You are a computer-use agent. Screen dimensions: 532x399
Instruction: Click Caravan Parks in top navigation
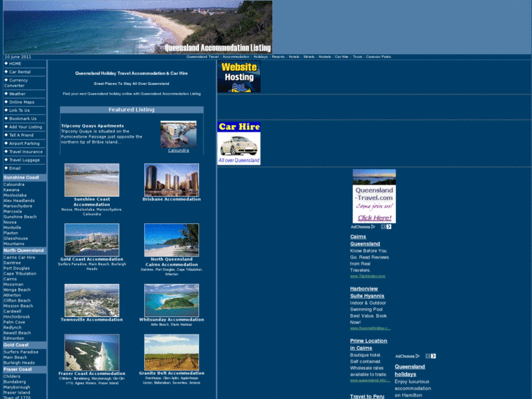[x=378, y=56]
